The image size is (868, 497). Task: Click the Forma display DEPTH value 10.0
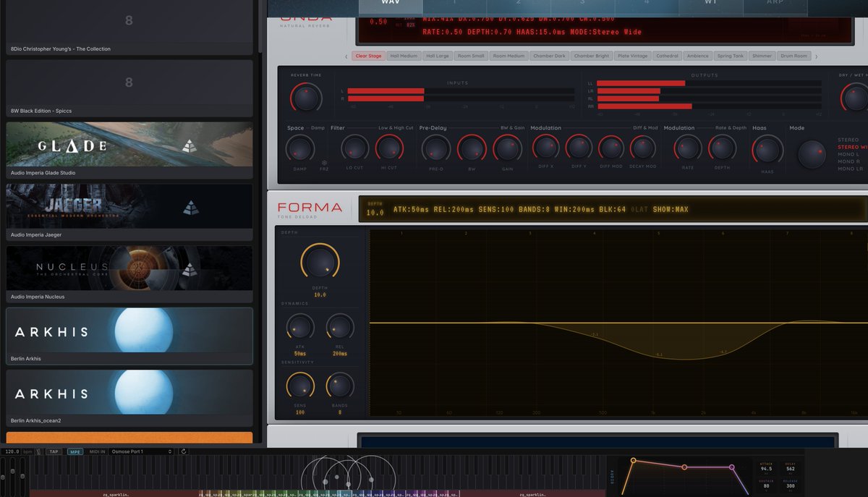(x=375, y=213)
